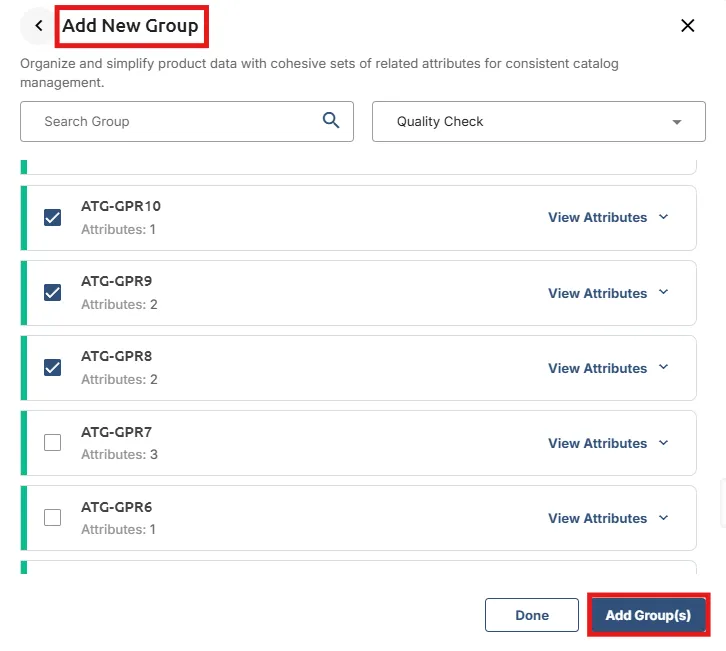The width and height of the screenshot is (726, 651).
Task: Click the Add Group(s) button
Action: pos(648,615)
